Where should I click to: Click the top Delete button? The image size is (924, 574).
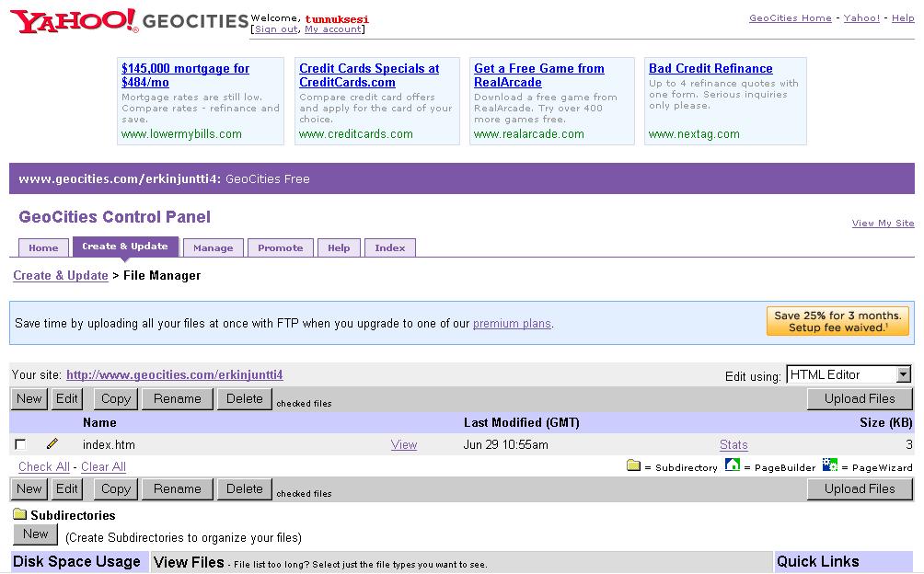pos(244,398)
